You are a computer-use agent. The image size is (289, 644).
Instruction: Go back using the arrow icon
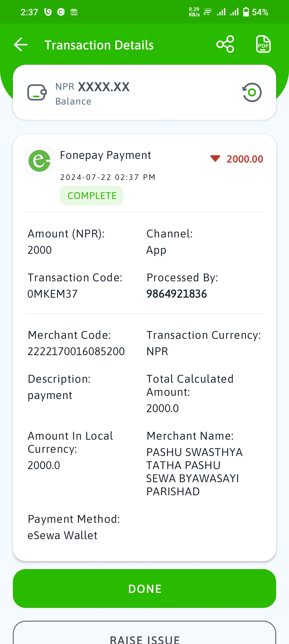click(21, 44)
